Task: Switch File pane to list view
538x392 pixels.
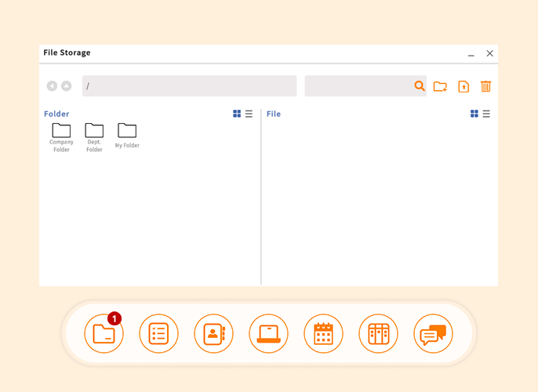Action: pyautogui.click(x=486, y=114)
